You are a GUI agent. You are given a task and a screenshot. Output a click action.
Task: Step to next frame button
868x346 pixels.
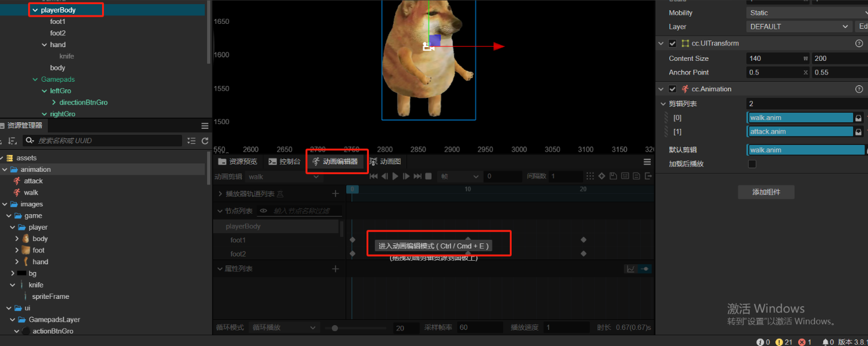tap(407, 177)
